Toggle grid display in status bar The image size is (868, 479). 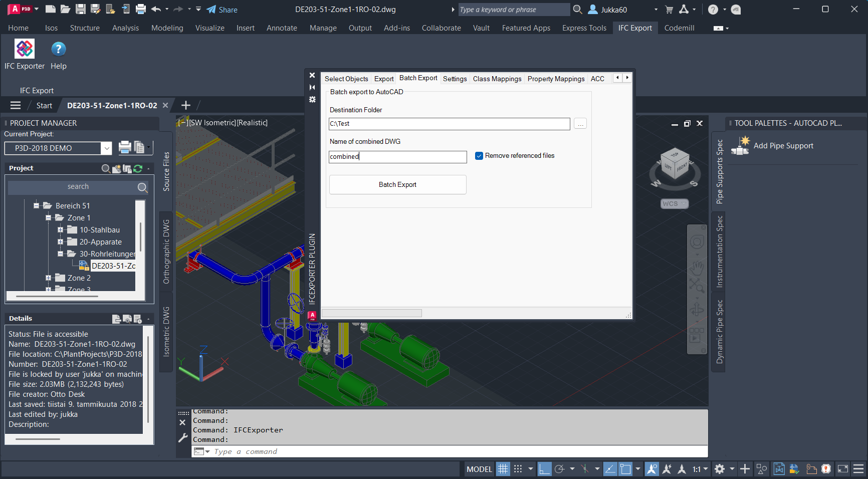[x=503, y=469]
